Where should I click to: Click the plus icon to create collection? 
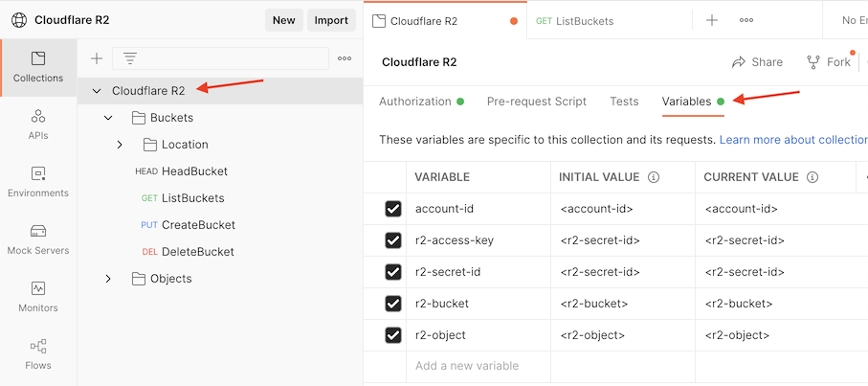click(x=97, y=58)
